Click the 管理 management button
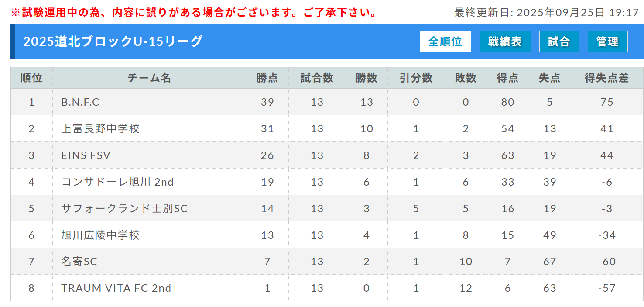This screenshot has height=307, width=644. tap(607, 41)
